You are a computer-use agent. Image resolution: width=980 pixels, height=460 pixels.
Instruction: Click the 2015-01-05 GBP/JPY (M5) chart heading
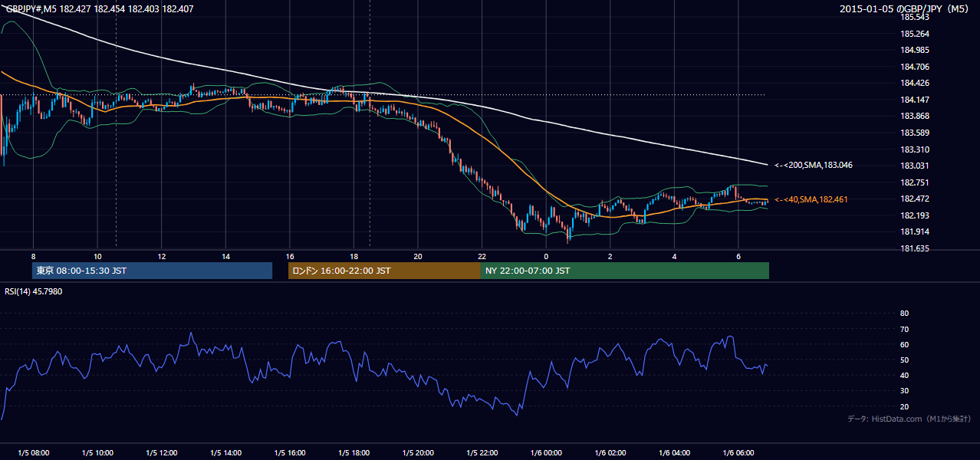905,9
